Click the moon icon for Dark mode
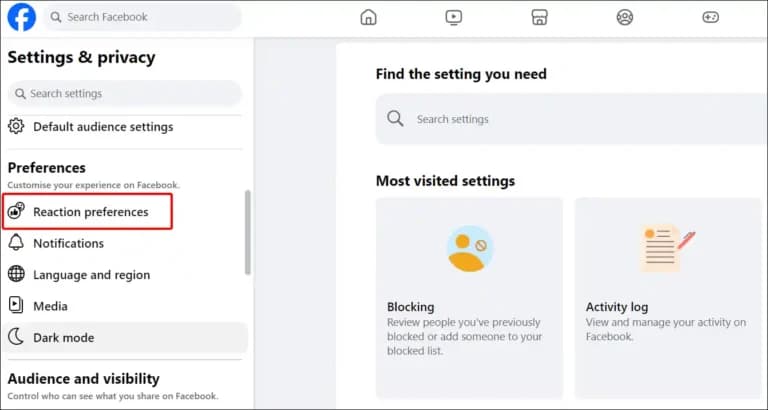This screenshot has width=768, height=410. [x=16, y=337]
